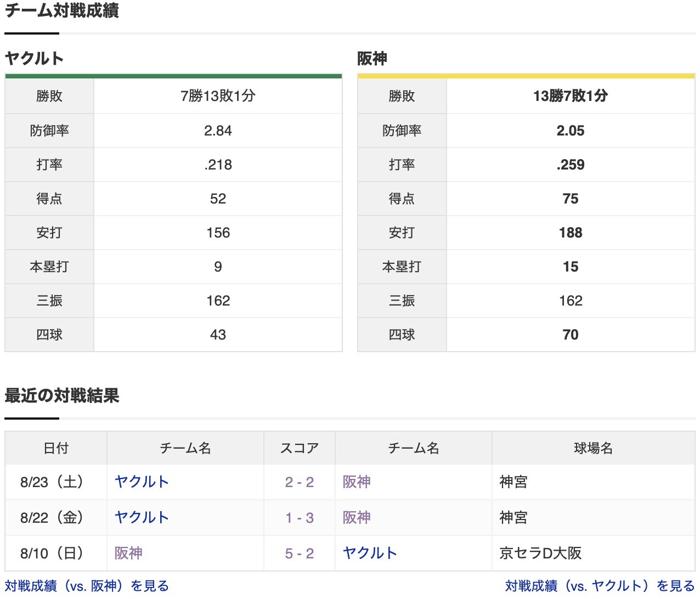Click Yakult record 7勝13敗1分
Viewport: 700px width, 599px height.
pos(218,96)
